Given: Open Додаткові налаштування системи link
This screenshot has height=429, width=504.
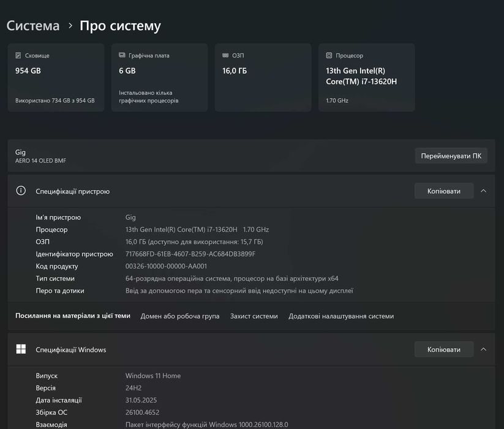Looking at the screenshot, I should 341,316.
